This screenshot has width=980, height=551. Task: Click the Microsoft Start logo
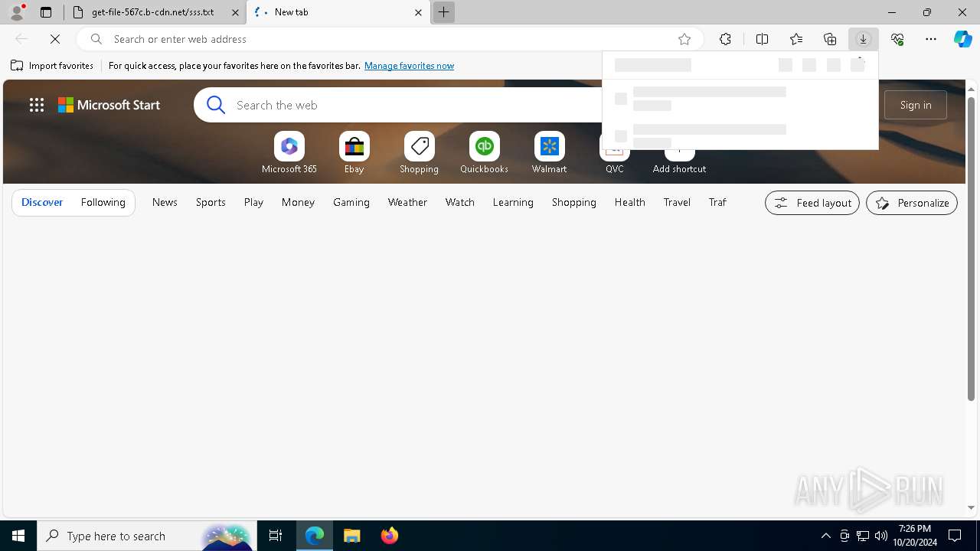click(109, 105)
